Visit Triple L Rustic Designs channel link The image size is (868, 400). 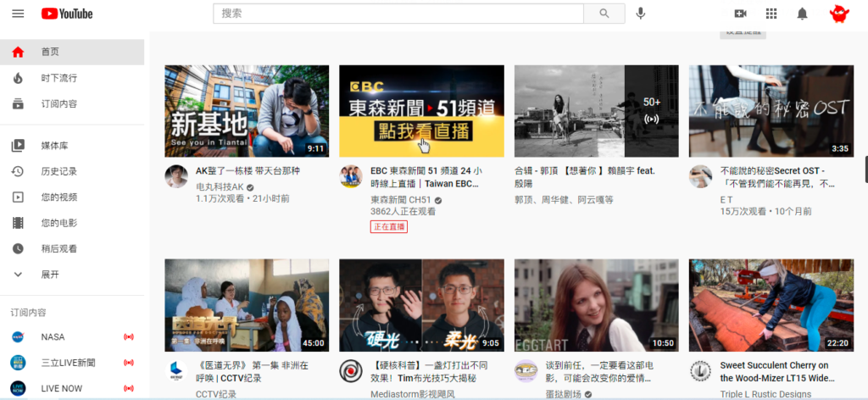(x=765, y=394)
